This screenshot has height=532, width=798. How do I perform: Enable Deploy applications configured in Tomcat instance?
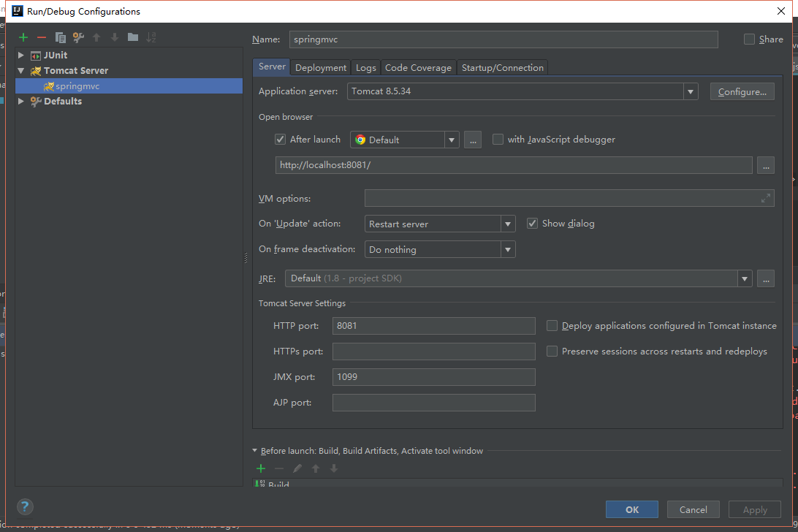point(552,326)
